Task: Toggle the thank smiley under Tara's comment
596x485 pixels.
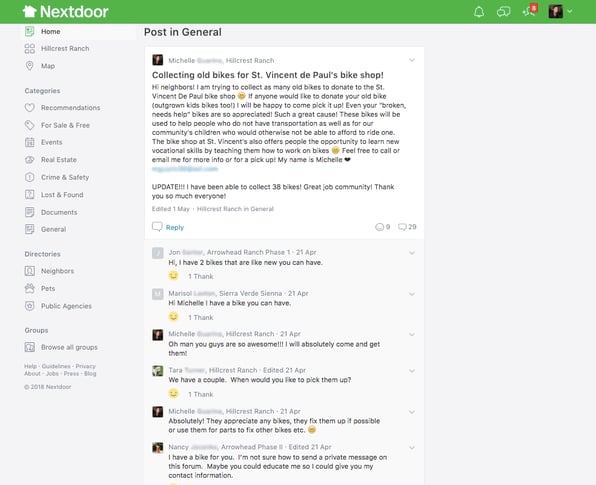Action: pyautogui.click(x=173, y=393)
